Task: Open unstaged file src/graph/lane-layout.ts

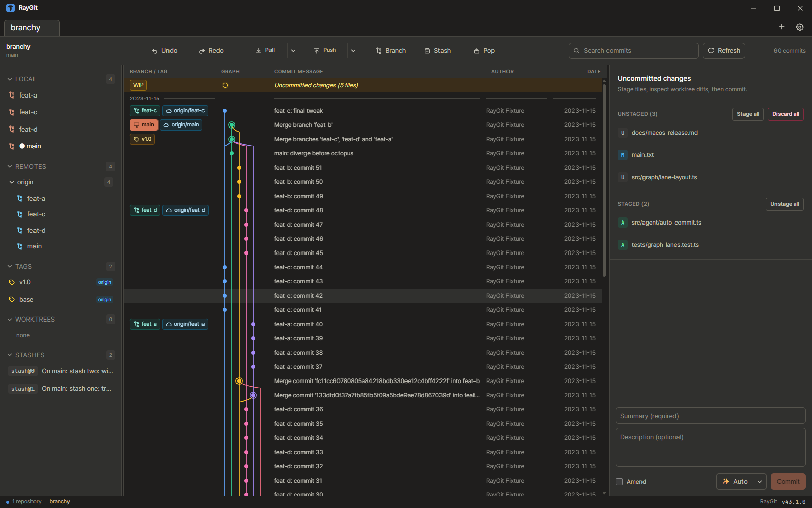Action: pos(710,178)
